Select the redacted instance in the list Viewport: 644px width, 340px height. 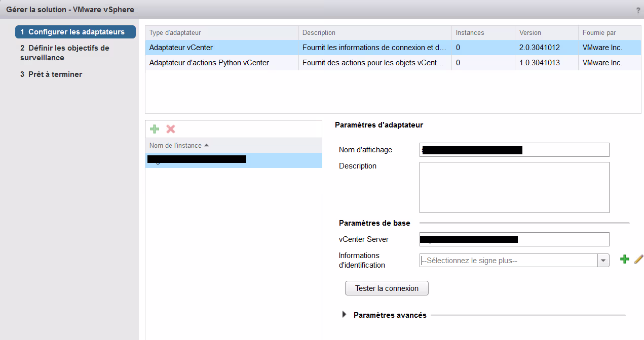point(233,160)
